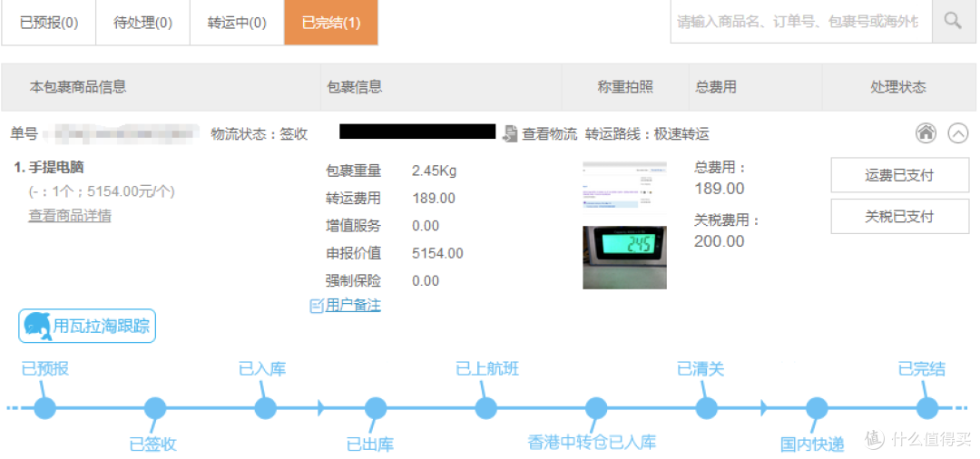Click the 运费已支付 button
This screenshot has height=459, width=980.
tap(900, 175)
